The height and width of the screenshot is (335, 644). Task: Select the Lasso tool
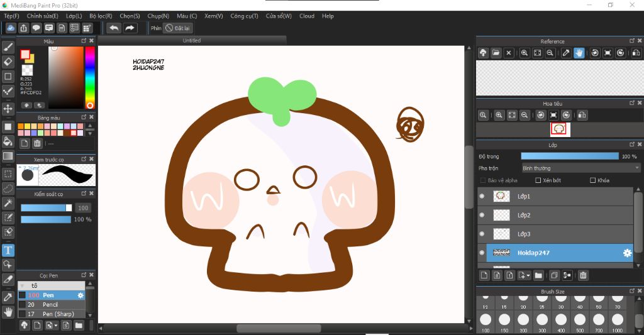point(8,189)
